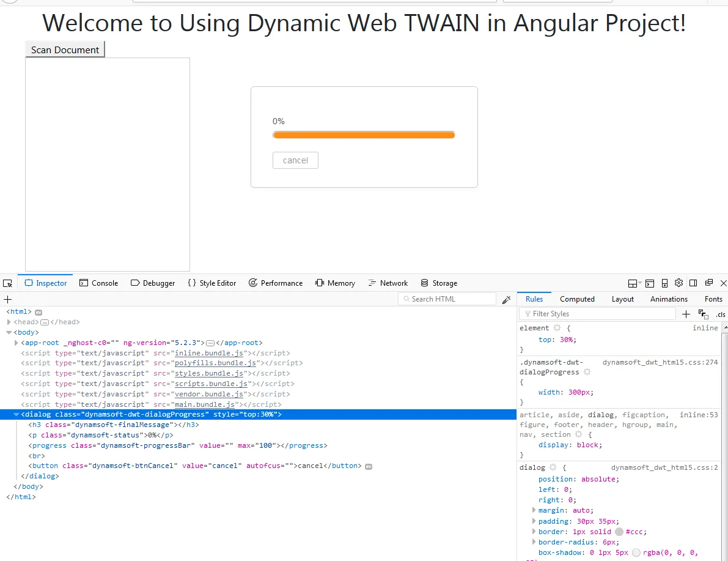728x561 pixels.
Task: Collapse the dialog node
Action: pyautogui.click(x=17, y=414)
